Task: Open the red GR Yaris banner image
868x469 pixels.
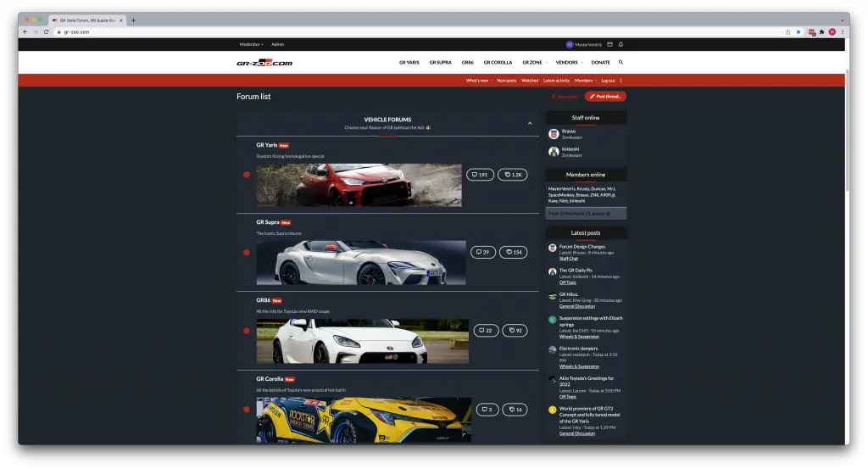Action: [359, 185]
